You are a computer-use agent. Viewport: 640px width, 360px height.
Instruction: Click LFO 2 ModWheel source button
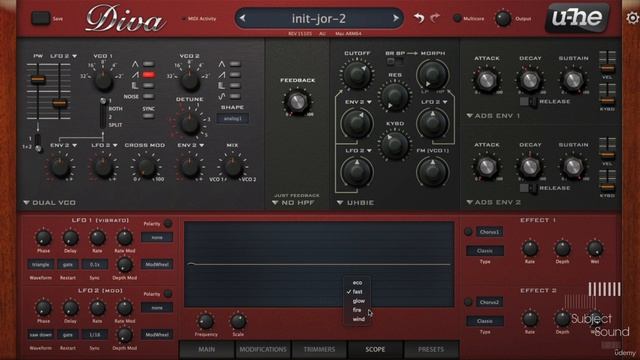[x=157, y=335]
